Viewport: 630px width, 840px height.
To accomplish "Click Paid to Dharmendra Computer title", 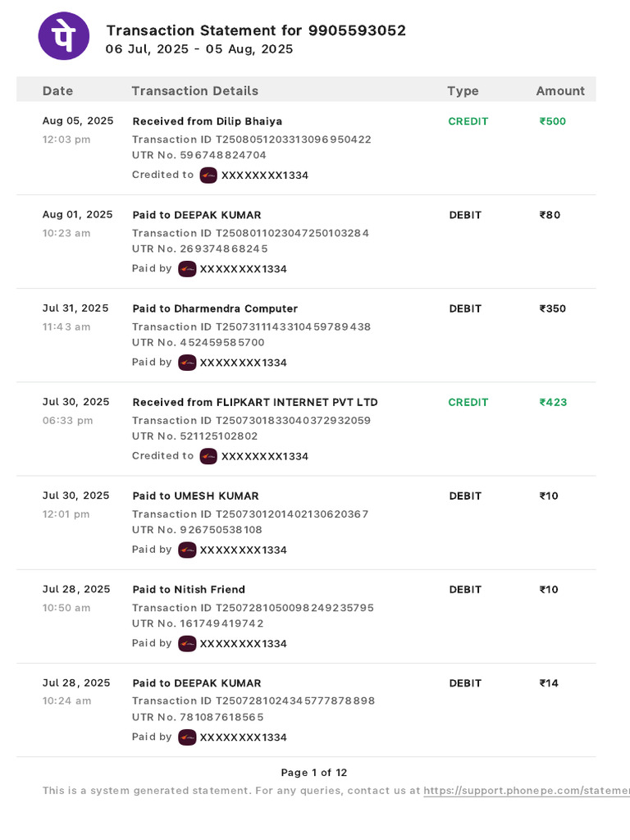I will pos(215,308).
